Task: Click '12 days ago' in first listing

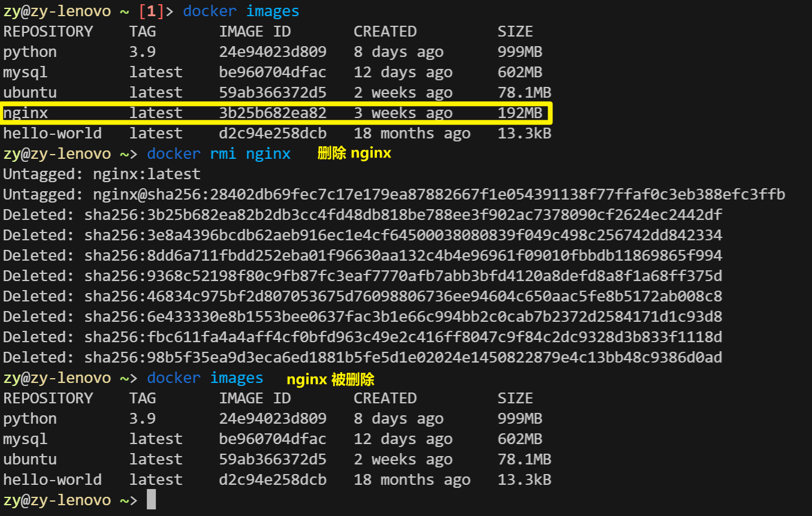Action: tap(403, 72)
